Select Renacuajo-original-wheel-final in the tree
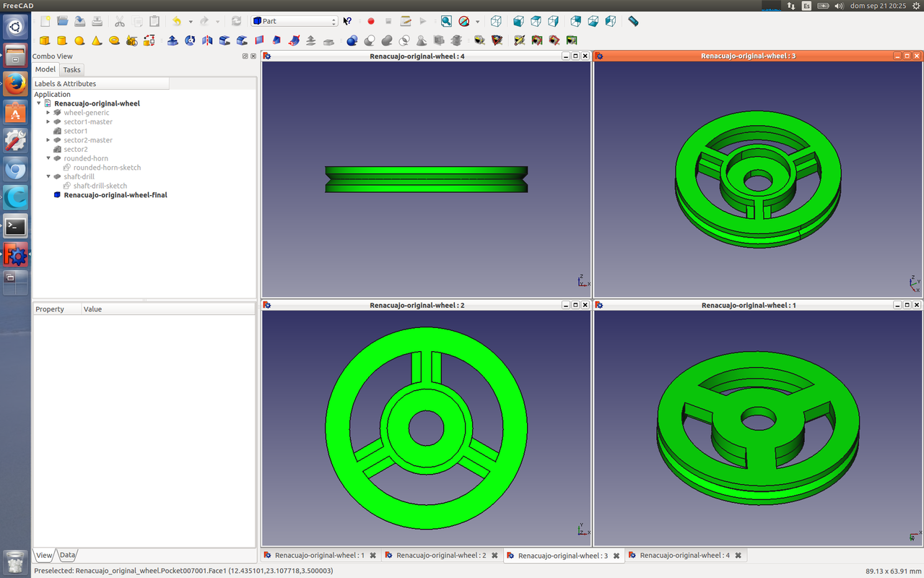 pos(115,195)
